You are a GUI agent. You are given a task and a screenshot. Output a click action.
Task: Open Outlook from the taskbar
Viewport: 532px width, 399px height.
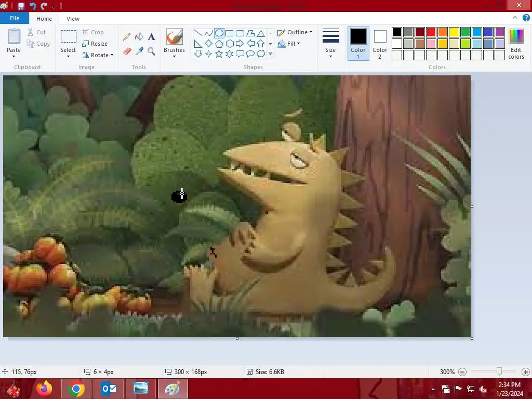point(109,389)
